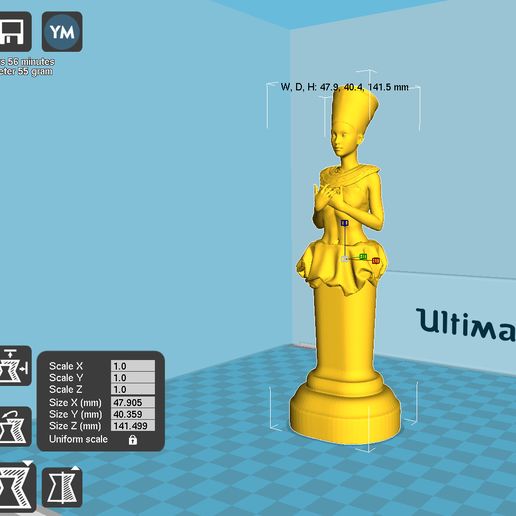Viewport: 516px width, 516px height.
Task: Toggle the Uniform scale lock
Action: click(x=133, y=440)
